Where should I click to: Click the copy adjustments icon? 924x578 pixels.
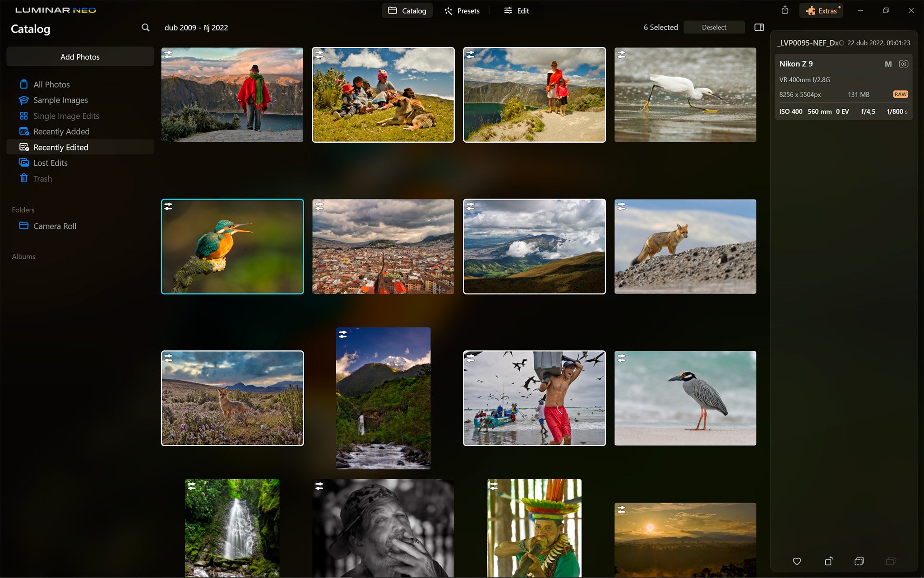859,561
